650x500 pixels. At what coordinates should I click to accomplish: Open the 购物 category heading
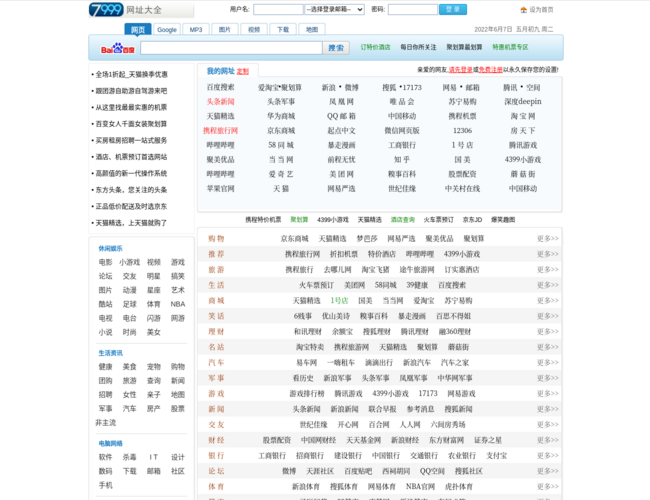(216, 238)
